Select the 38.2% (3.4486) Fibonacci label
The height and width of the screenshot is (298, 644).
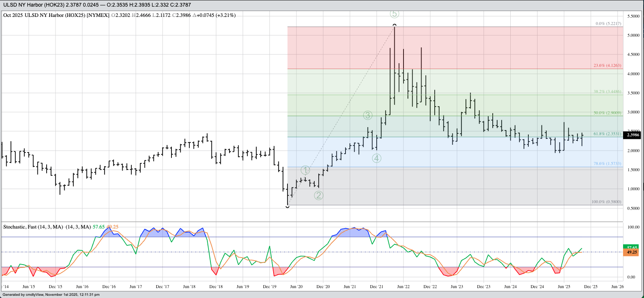(607, 91)
